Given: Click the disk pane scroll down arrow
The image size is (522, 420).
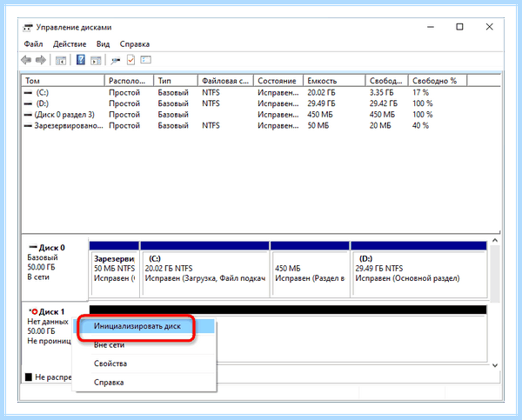Looking at the screenshot, I should 495,365.
